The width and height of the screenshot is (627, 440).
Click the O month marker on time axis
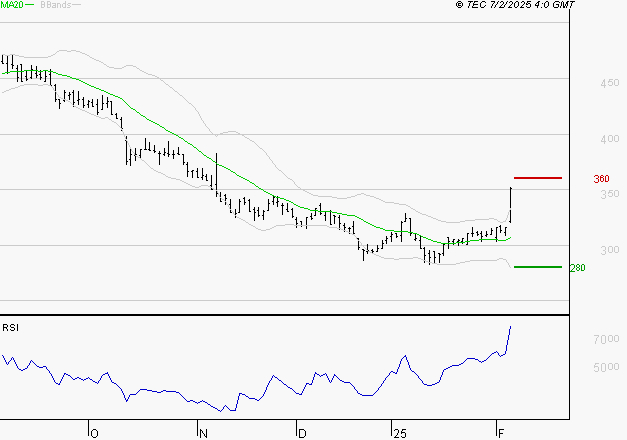click(x=94, y=434)
